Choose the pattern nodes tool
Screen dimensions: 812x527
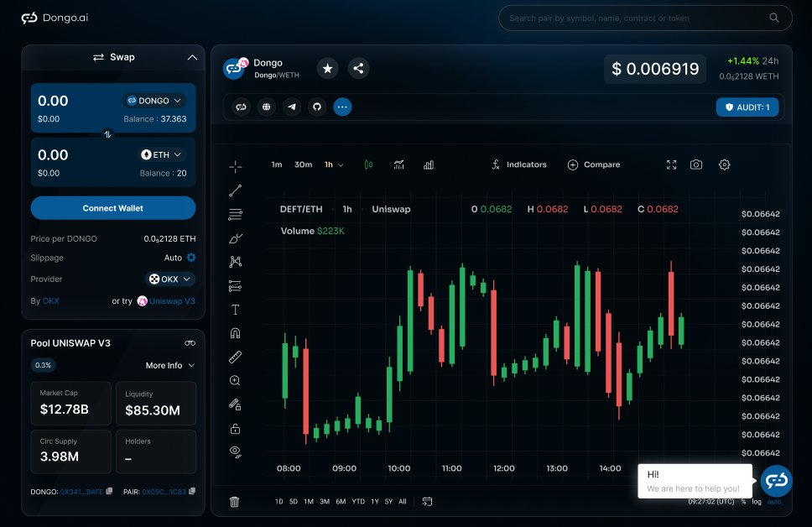point(235,262)
